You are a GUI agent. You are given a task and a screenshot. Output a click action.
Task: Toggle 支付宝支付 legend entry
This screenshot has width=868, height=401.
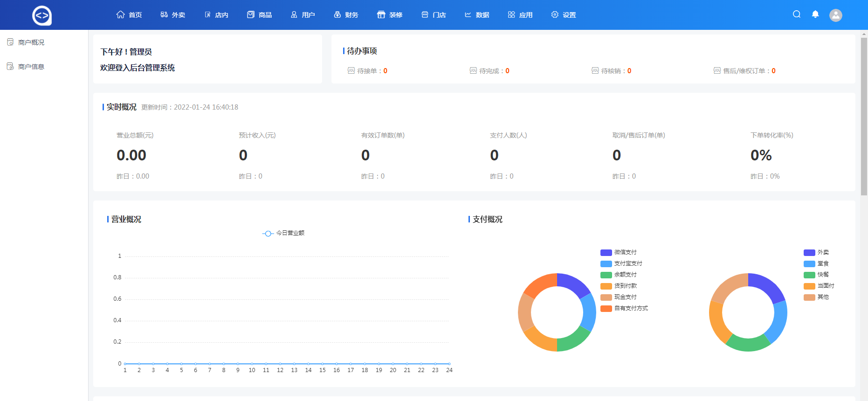[621, 263]
